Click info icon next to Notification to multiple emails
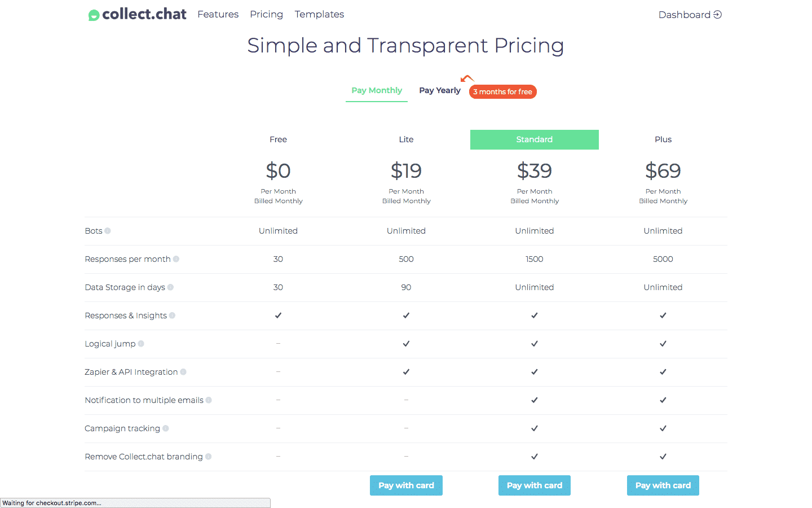Screen dimensions: 812x508 coord(209,400)
